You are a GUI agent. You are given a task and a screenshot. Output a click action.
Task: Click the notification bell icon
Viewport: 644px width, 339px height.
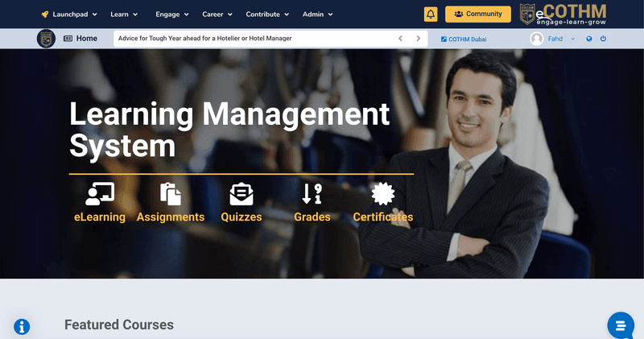[x=431, y=14]
